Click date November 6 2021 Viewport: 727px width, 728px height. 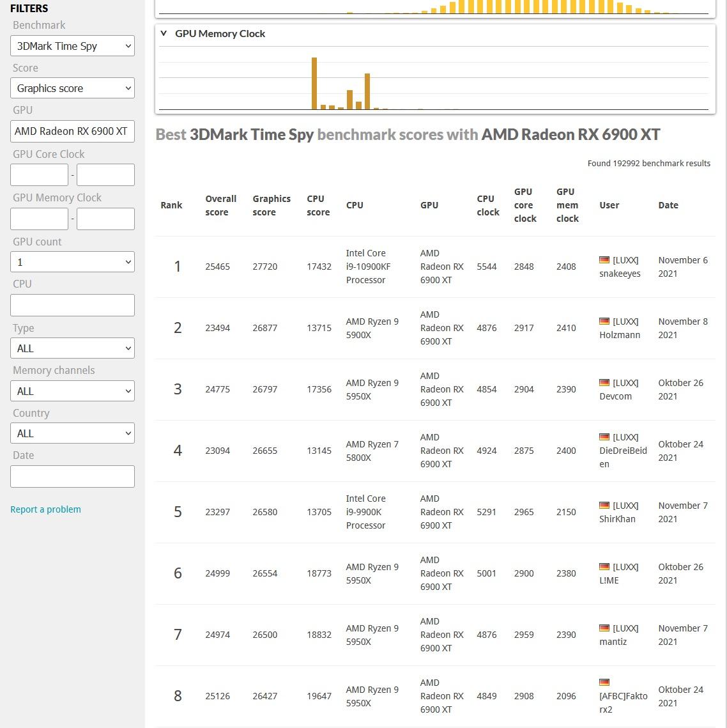tap(683, 267)
